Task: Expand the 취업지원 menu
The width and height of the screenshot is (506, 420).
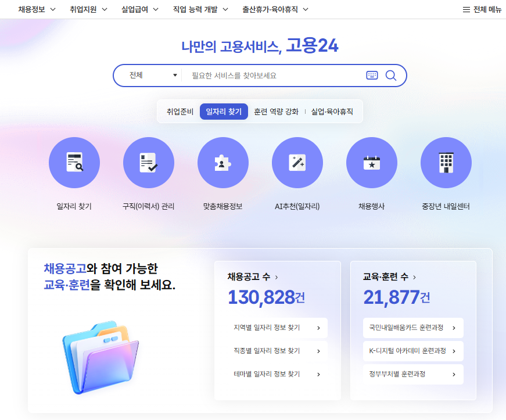Action: (88, 9)
